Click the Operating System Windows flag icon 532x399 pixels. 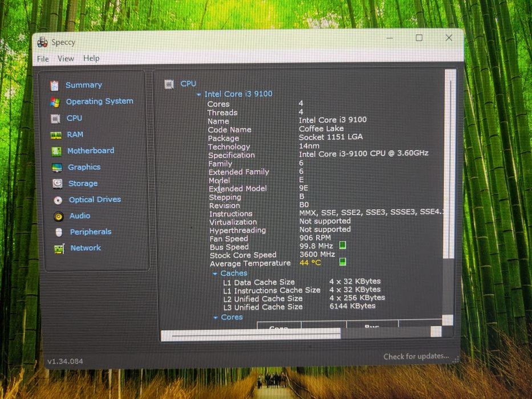[55, 102]
